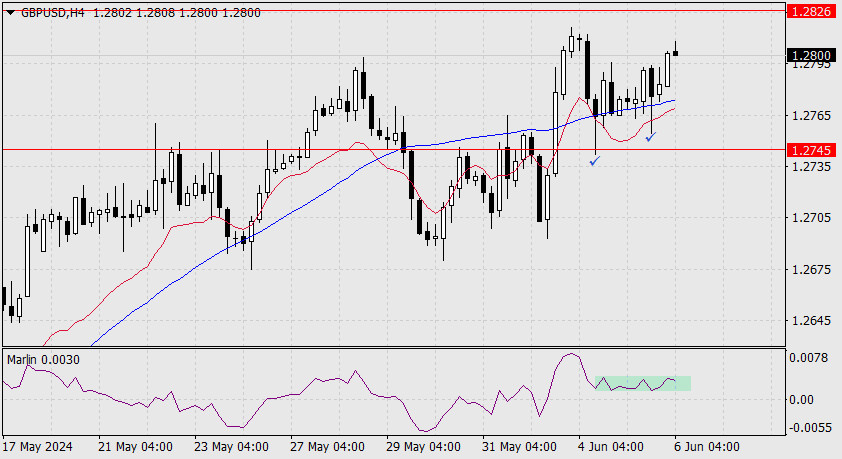Screen dimensions: 842x459
Task: Click the 17 May 2024 date label
Action: click(38, 447)
